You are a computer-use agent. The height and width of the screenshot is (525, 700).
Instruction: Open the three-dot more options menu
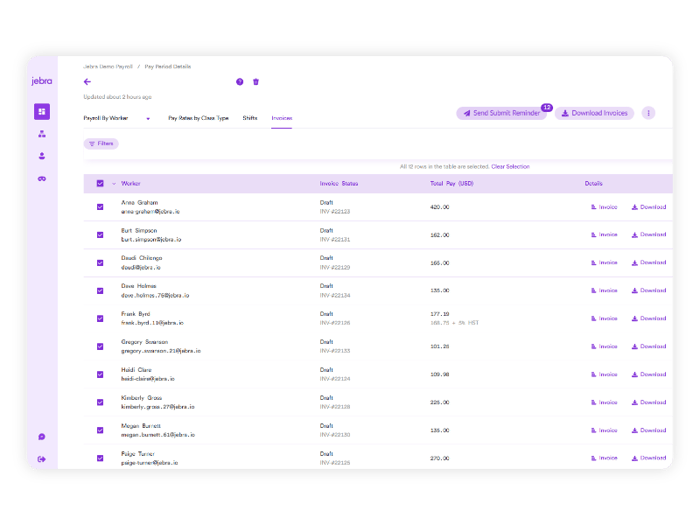coord(648,113)
